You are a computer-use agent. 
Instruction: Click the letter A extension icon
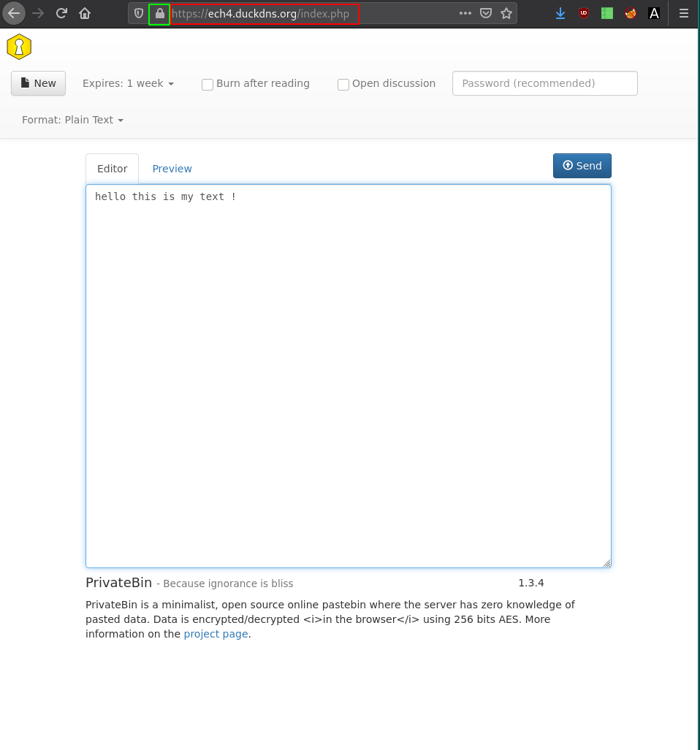(x=654, y=13)
